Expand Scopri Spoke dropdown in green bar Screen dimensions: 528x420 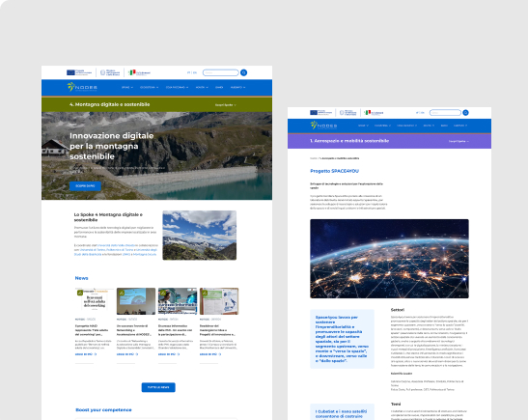tap(226, 104)
